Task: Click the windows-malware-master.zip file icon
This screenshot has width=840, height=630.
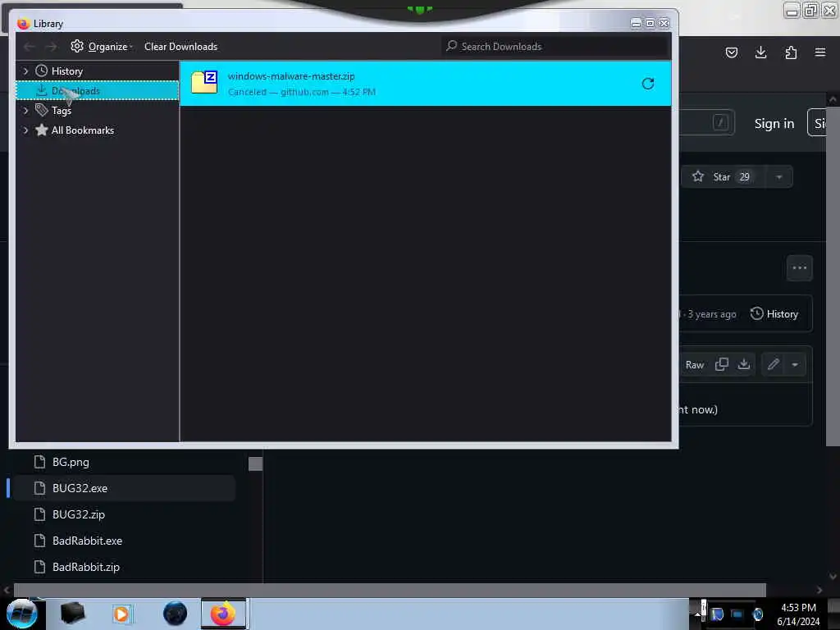Action: pos(204,82)
